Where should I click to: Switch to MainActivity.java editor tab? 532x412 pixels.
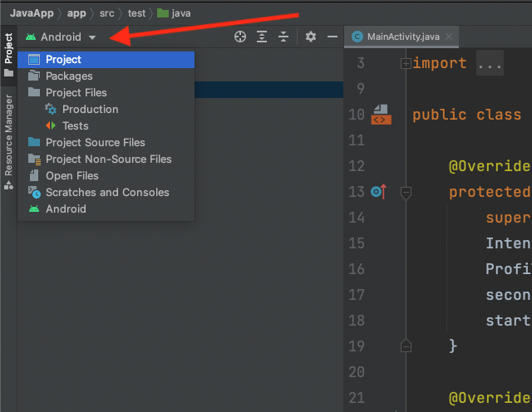point(403,37)
